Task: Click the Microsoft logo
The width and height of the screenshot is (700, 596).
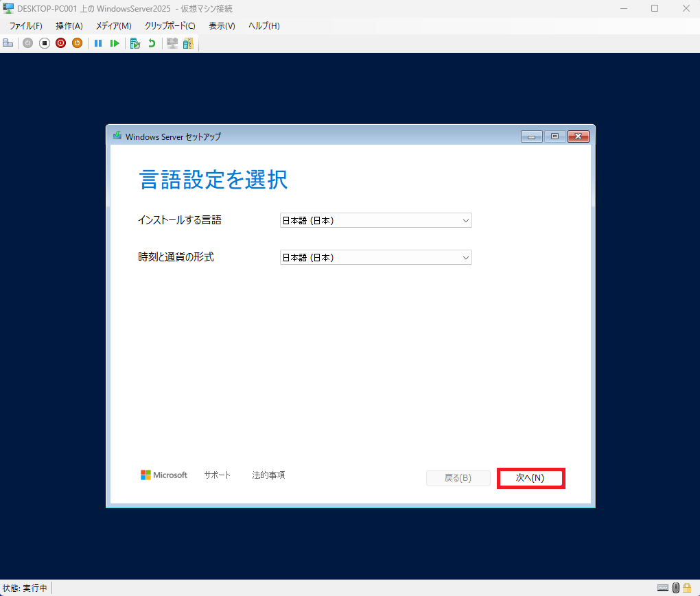Action: coord(164,475)
